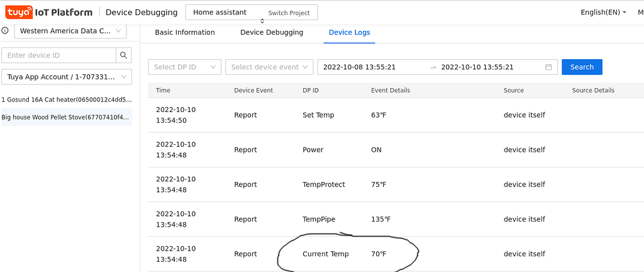Screen dimensions: 644x272
Task: Click start date 2022-10-08 13:55:21 field
Action: click(x=359, y=67)
